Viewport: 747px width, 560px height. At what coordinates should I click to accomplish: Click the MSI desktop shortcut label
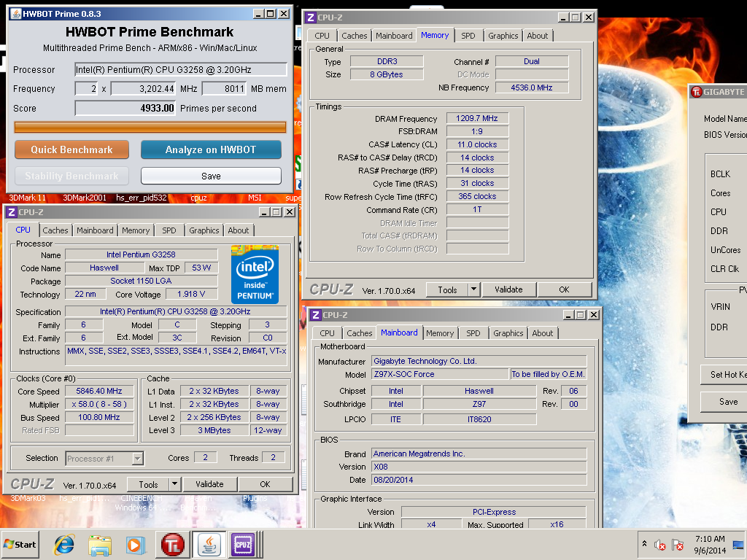point(255,198)
